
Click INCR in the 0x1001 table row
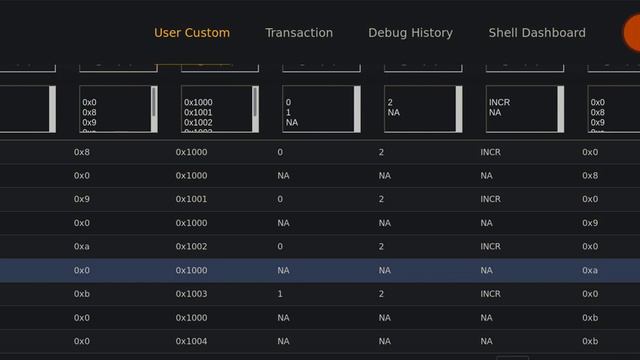pos(490,199)
